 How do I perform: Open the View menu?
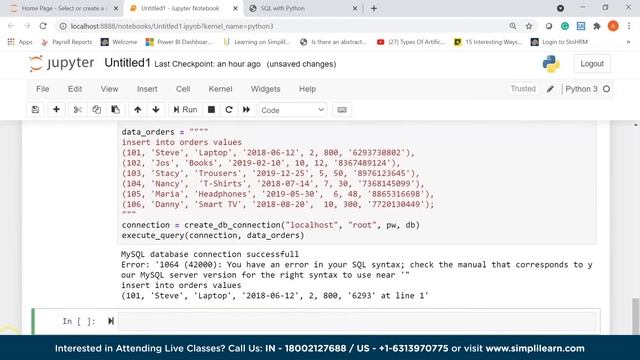(109, 89)
